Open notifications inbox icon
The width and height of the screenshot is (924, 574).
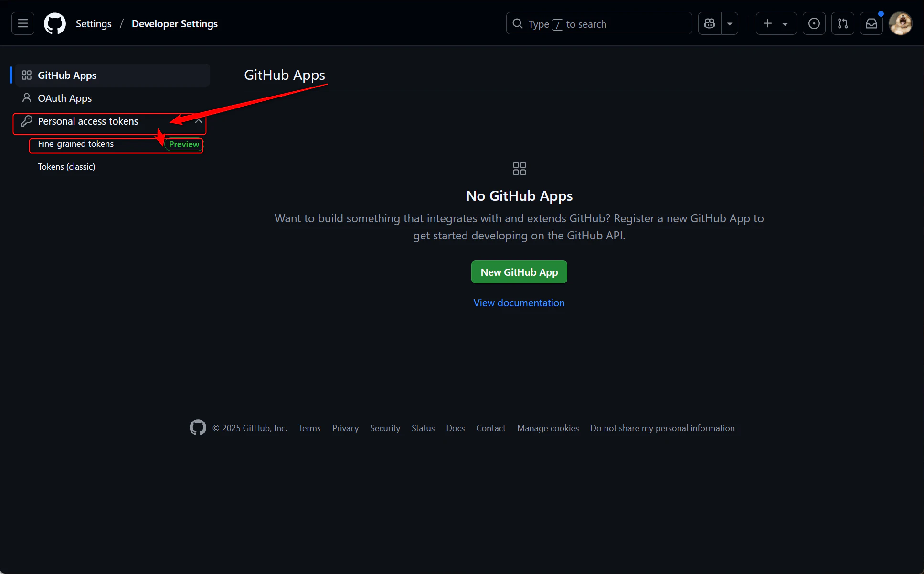point(871,23)
